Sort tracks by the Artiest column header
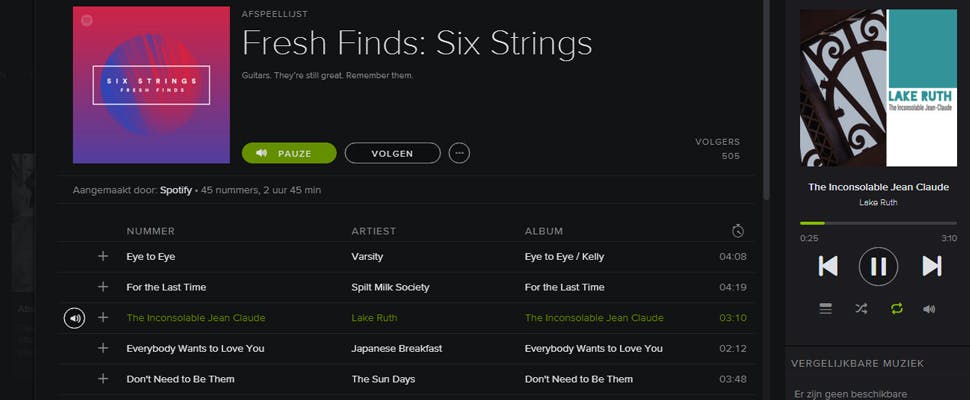Image resolution: width=970 pixels, height=400 pixels. (373, 231)
